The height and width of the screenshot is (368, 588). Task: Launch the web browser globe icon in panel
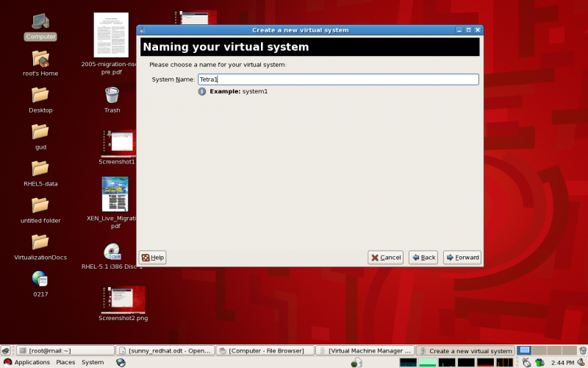pos(121,362)
